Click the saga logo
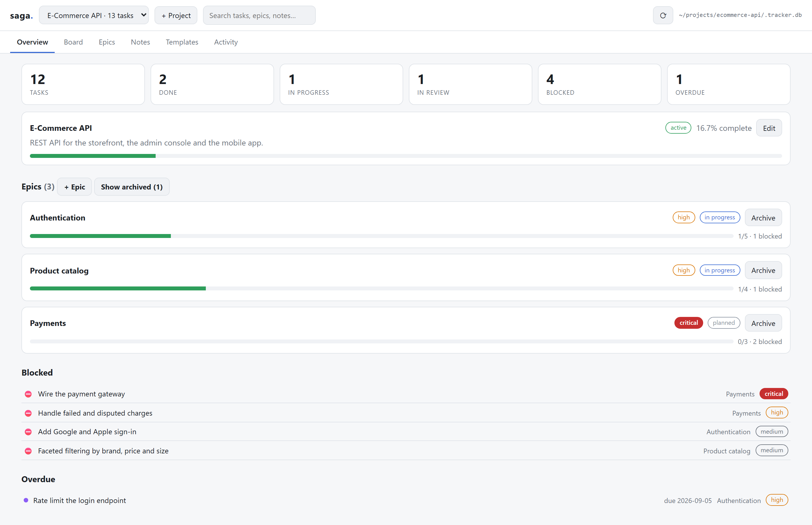 click(21, 16)
